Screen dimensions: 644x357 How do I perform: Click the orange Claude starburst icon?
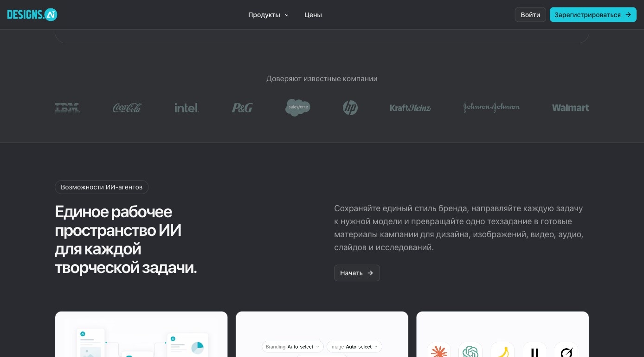point(439,351)
